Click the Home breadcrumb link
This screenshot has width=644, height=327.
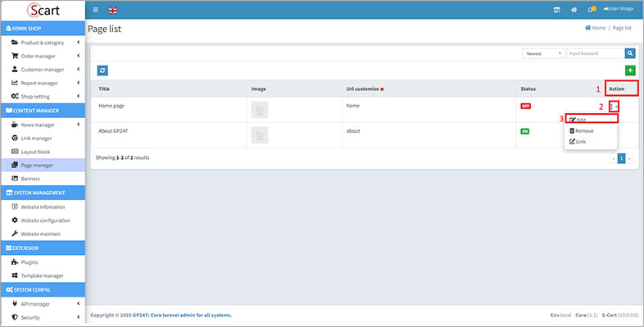(x=595, y=28)
